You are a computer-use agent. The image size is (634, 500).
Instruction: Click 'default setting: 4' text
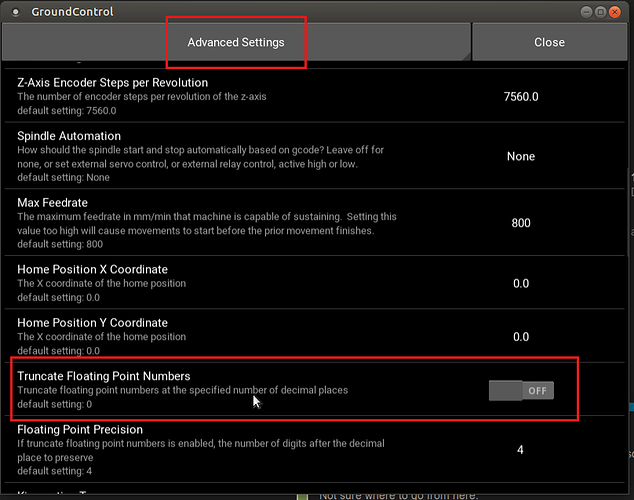click(55, 471)
